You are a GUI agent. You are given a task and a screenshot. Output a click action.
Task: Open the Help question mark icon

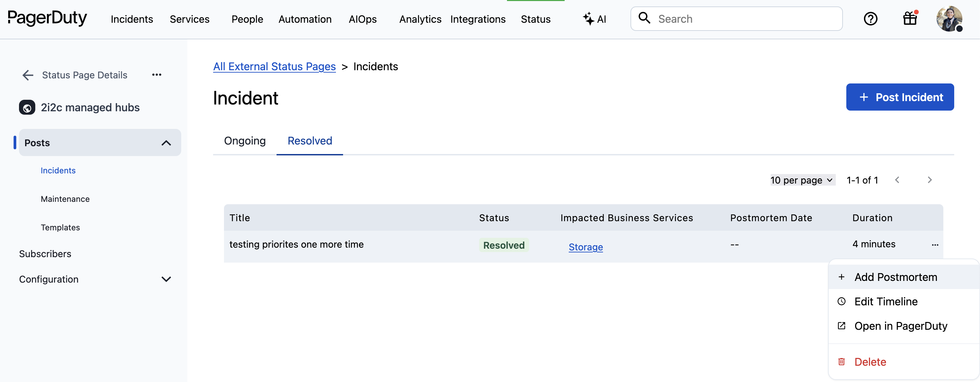click(x=870, y=19)
